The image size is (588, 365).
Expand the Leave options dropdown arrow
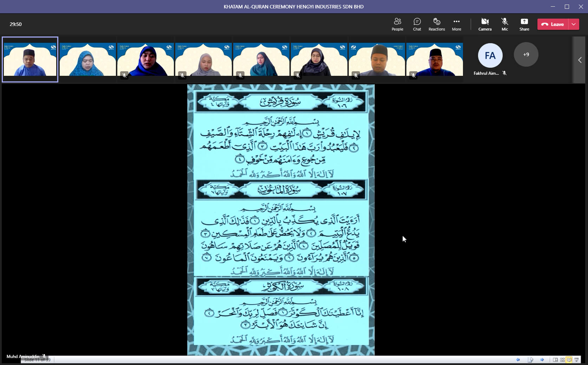[574, 24]
